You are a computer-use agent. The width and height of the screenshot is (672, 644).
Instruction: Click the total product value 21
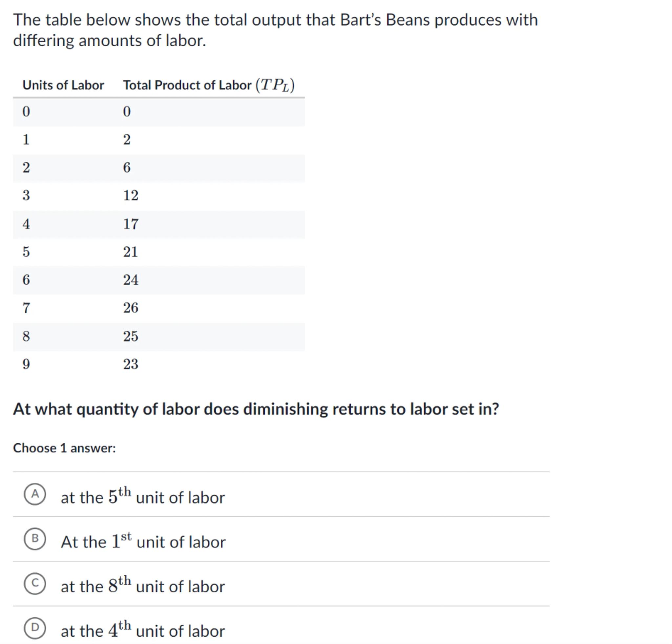[x=131, y=252]
